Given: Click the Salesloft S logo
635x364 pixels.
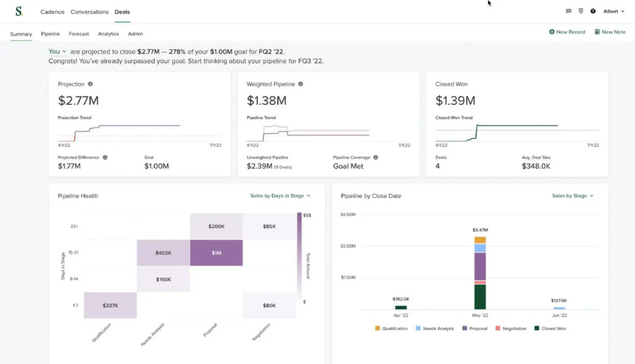Looking at the screenshot, I should tap(19, 11).
